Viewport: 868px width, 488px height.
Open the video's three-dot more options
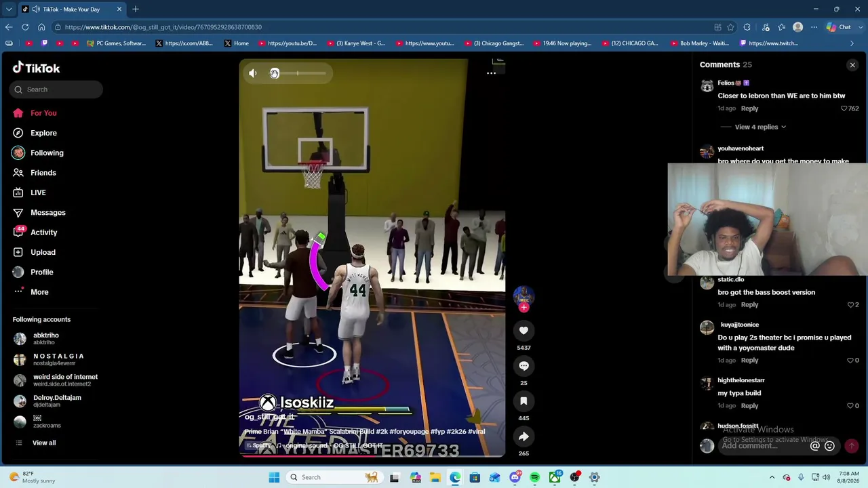pos(491,73)
